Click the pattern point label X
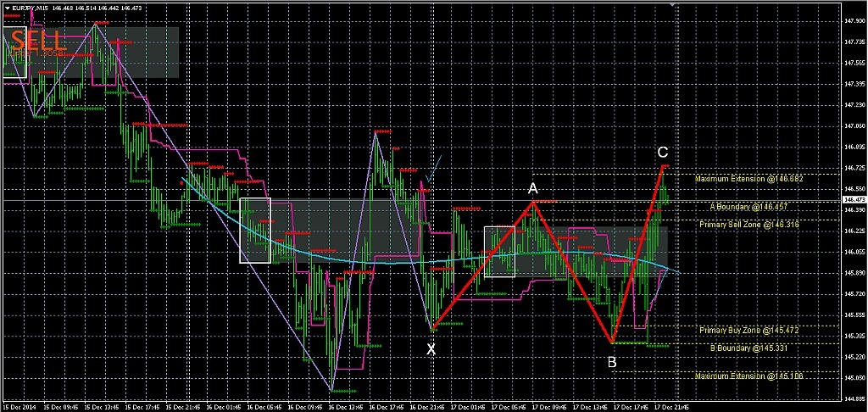 coord(431,349)
